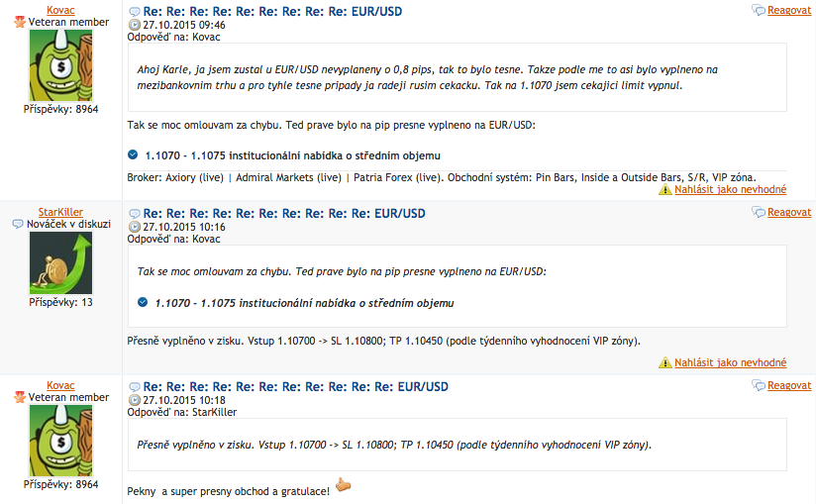The width and height of the screenshot is (816, 504).
Task: Click the warning icon in Kovac's 09:46 post
Action: 665,189
